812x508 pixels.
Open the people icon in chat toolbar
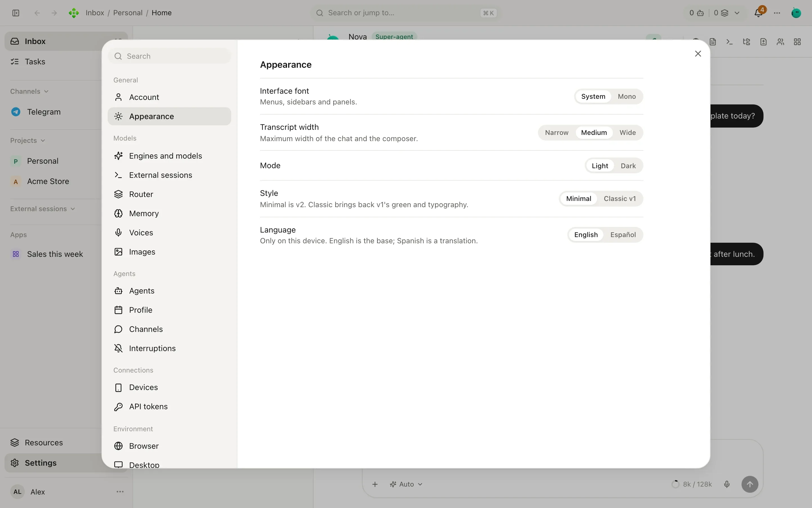click(x=780, y=42)
